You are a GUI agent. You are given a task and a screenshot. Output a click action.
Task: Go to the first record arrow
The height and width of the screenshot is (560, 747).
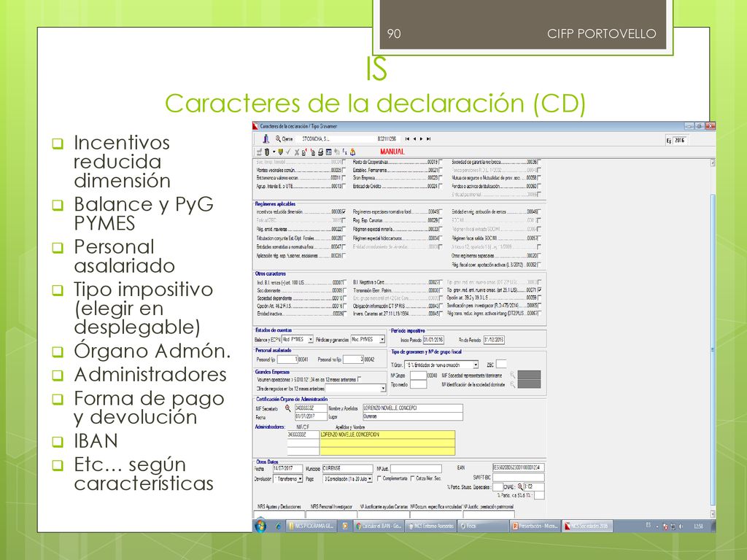click(x=407, y=139)
